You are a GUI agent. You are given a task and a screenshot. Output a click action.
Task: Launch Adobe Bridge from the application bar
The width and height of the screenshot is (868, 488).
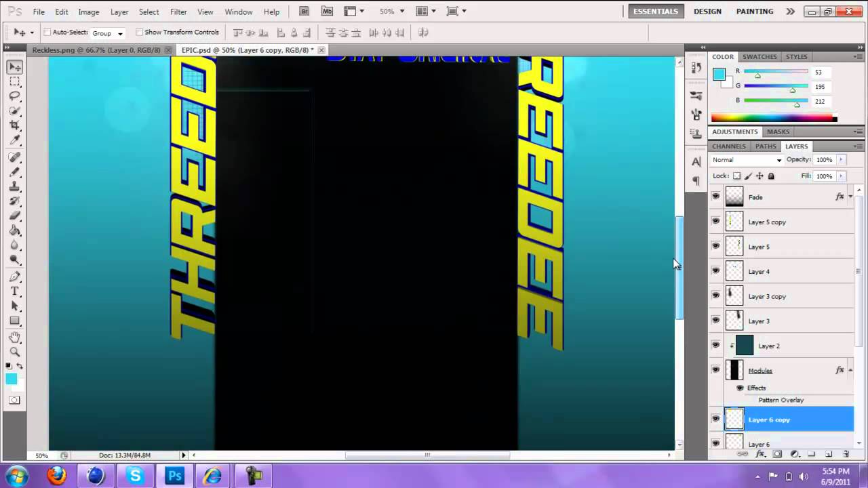click(304, 12)
